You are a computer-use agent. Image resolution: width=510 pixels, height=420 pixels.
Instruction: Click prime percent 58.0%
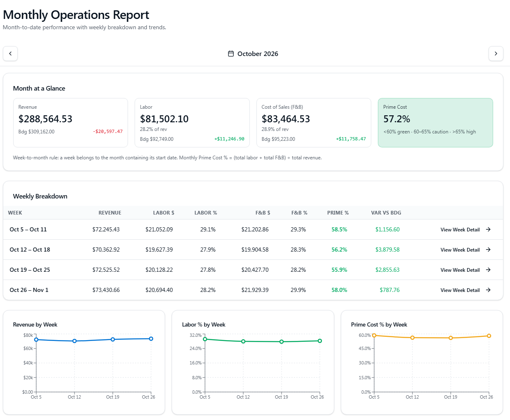pyautogui.click(x=340, y=290)
